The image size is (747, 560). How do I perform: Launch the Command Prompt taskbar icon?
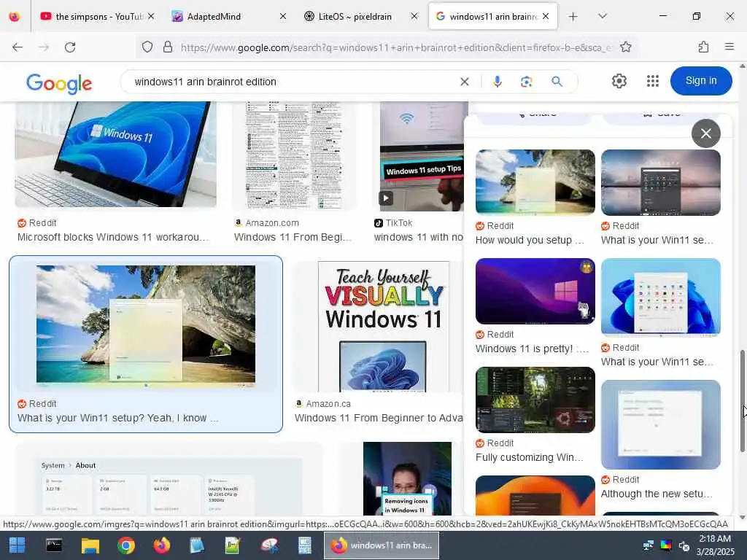click(54, 545)
